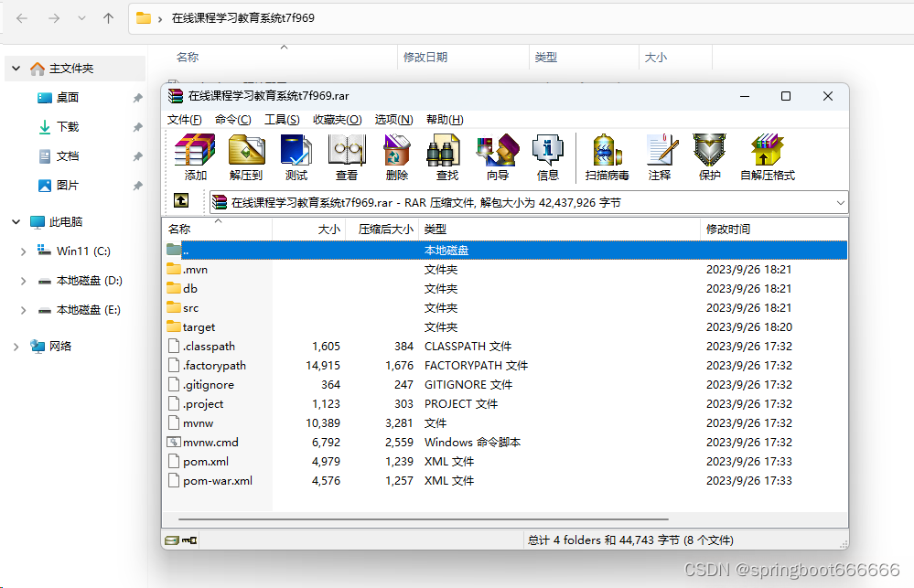Sort archive list by Name (名称) column

(x=217, y=229)
